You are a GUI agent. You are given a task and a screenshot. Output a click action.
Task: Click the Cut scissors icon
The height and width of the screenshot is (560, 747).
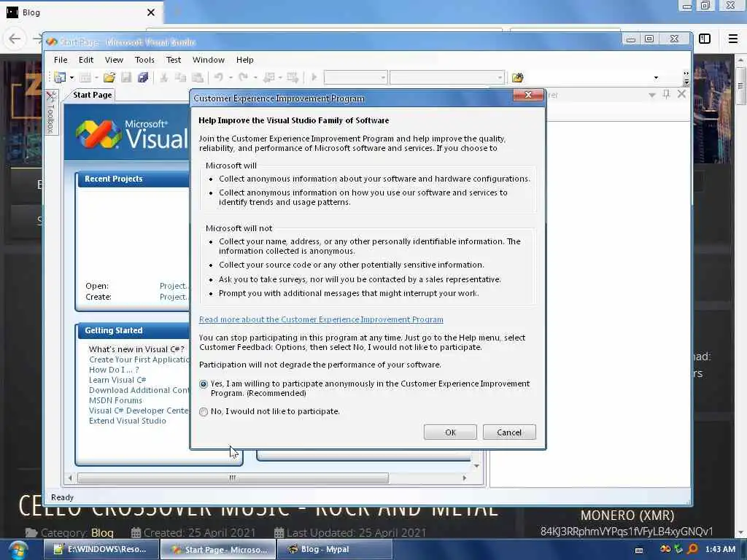[164, 77]
